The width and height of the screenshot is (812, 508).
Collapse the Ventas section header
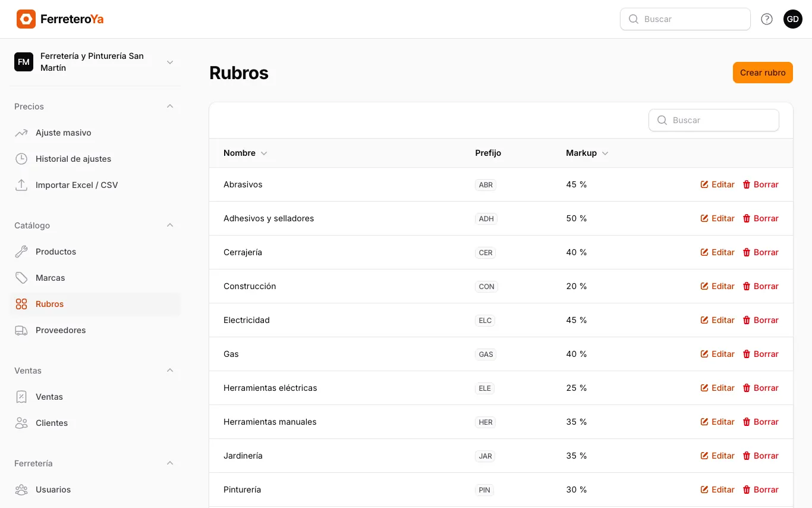coord(170,371)
